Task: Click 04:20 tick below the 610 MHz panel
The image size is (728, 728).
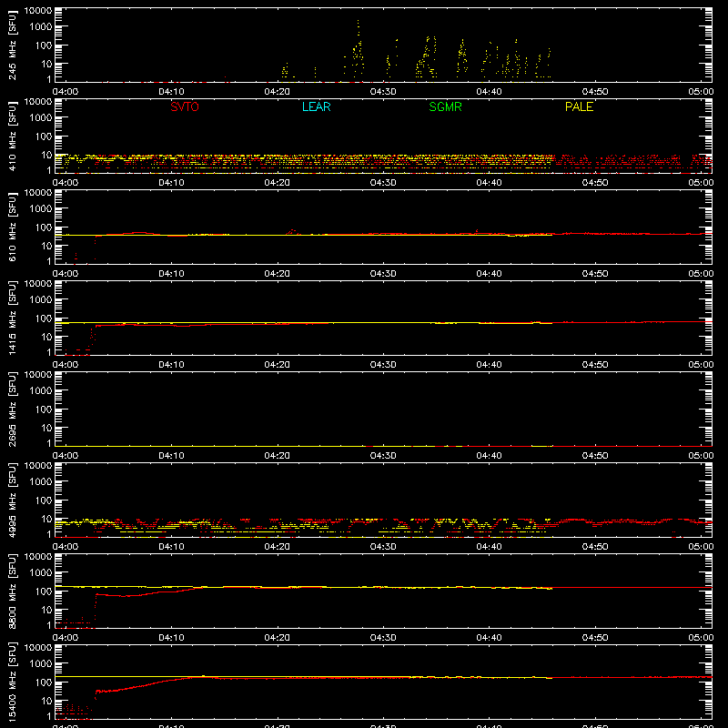Action: (x=278, y=274)
